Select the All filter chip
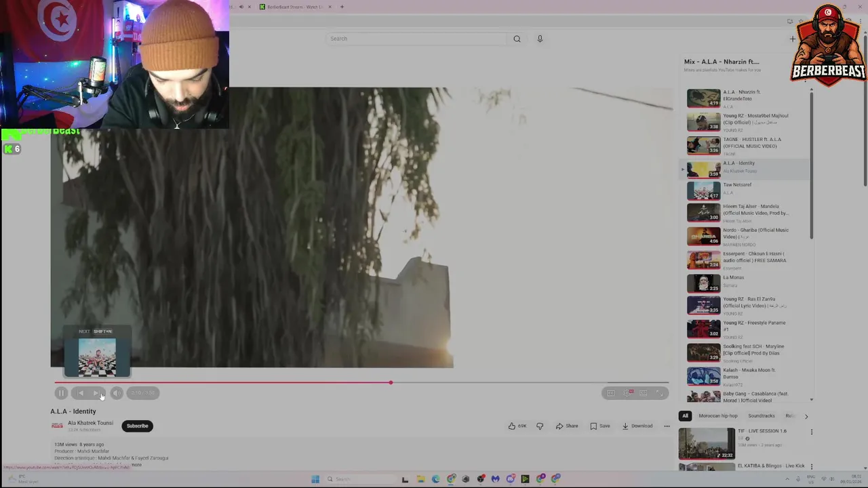 [685, 416]
